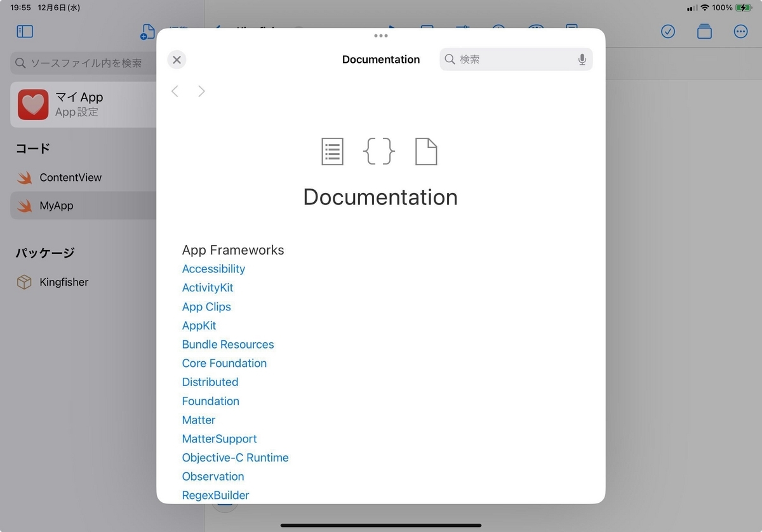Open the more options ellipsis menu
762x532 pixels.
pos(740,31)
